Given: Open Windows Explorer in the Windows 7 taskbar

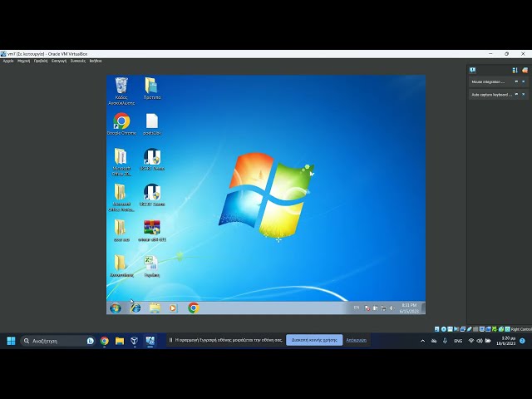Looking at the screenshot, I should coord(155,308).
